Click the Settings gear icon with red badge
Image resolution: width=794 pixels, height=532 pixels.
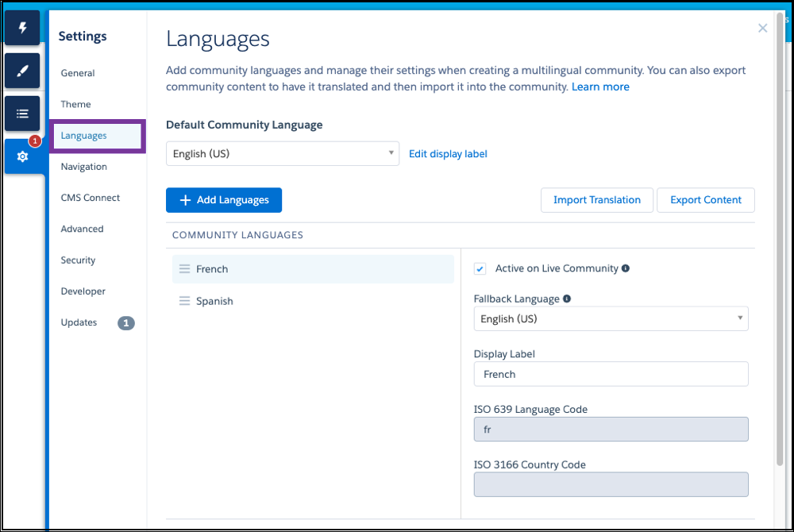pyautogui.click(x=22, y=156)
